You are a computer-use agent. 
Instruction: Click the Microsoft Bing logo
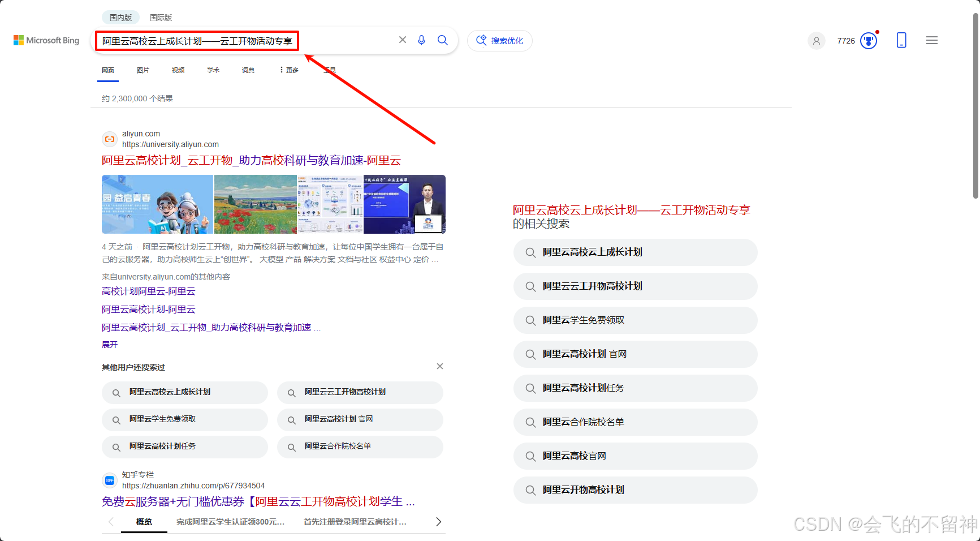point(46,40)
